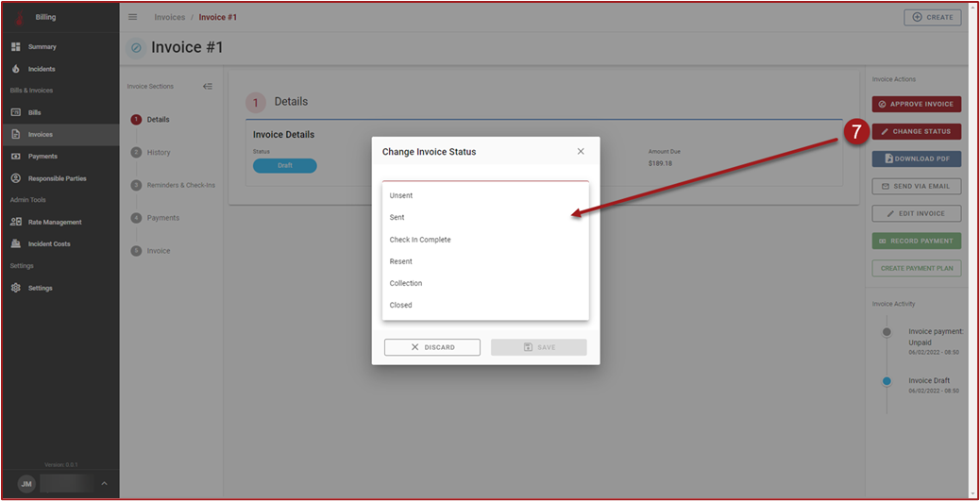Open the Summary dashboard icon
Image resolution: width=980 pixels, height=501 pixels.
coord(16,46)
